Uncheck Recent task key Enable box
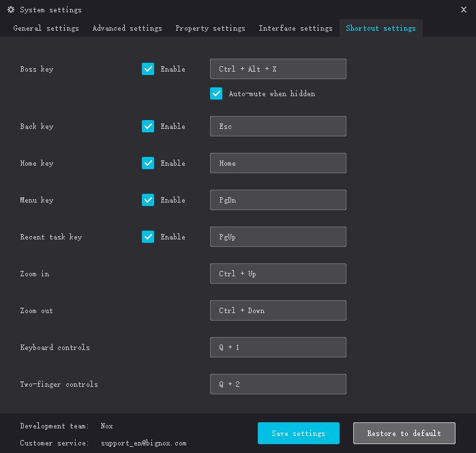This screenshot has height=453, width=476. pos(148,237)
